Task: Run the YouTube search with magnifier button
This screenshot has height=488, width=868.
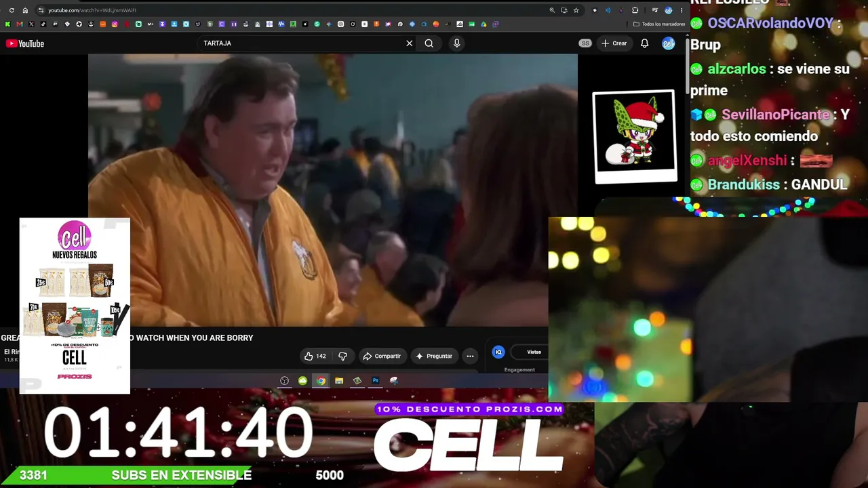Action: click(x=429, y=43)
